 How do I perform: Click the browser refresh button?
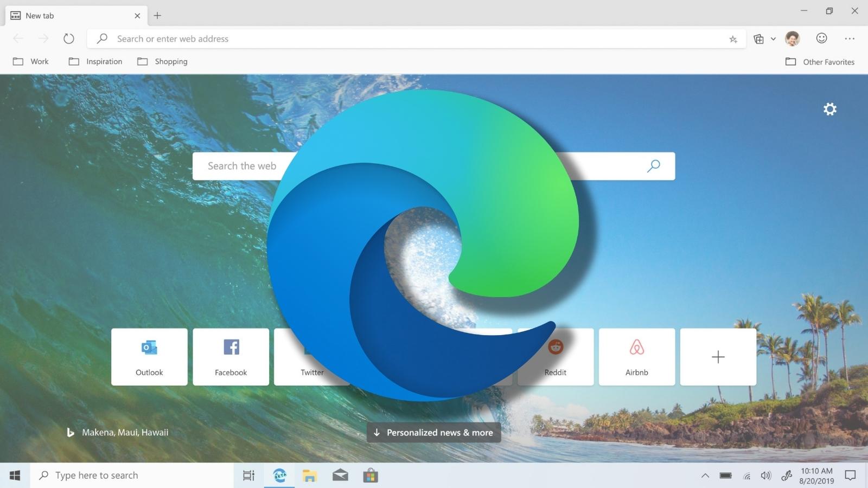[68, 38]
